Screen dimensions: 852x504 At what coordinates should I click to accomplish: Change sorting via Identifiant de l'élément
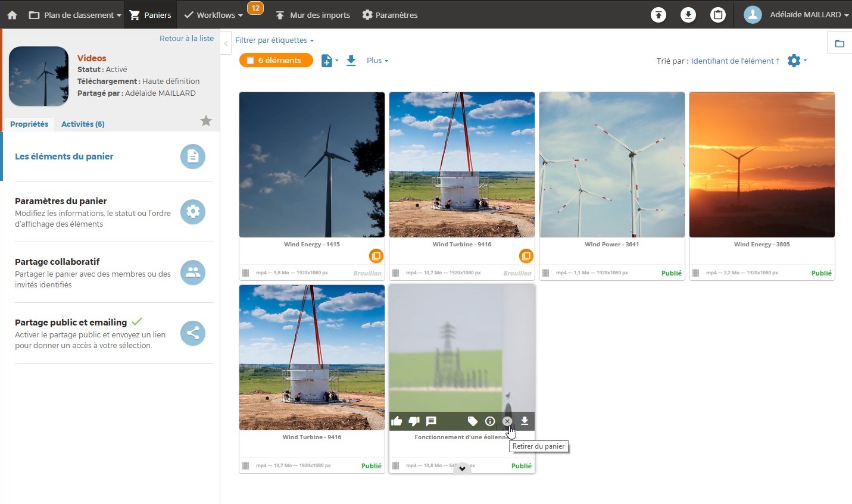[x=735, y=61]
